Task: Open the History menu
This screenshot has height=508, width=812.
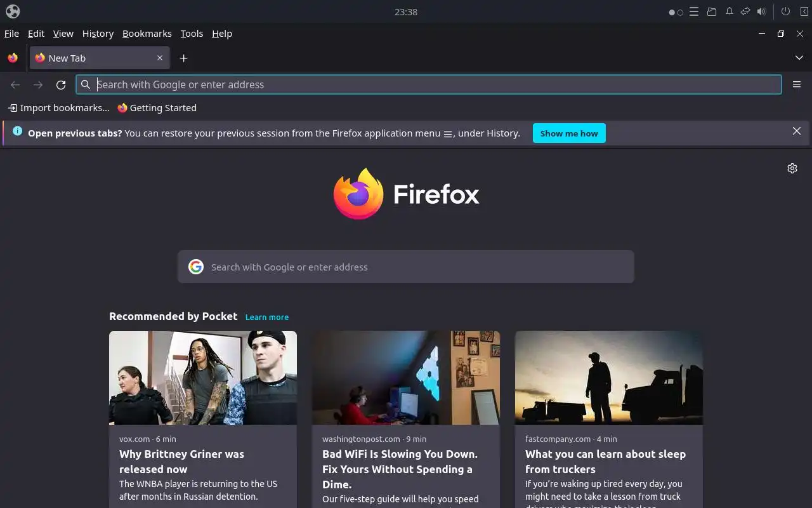Action: (98, 34)
